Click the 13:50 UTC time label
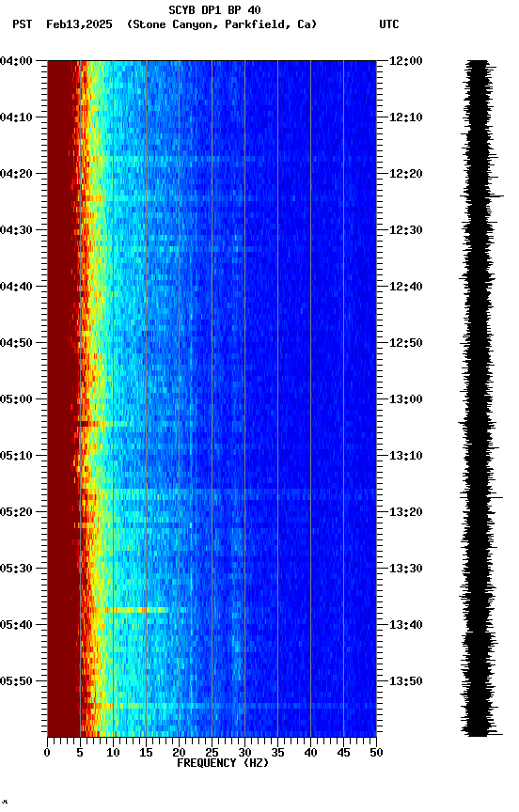The height and width of the screenshot is (812, 519). click(406, 681)
